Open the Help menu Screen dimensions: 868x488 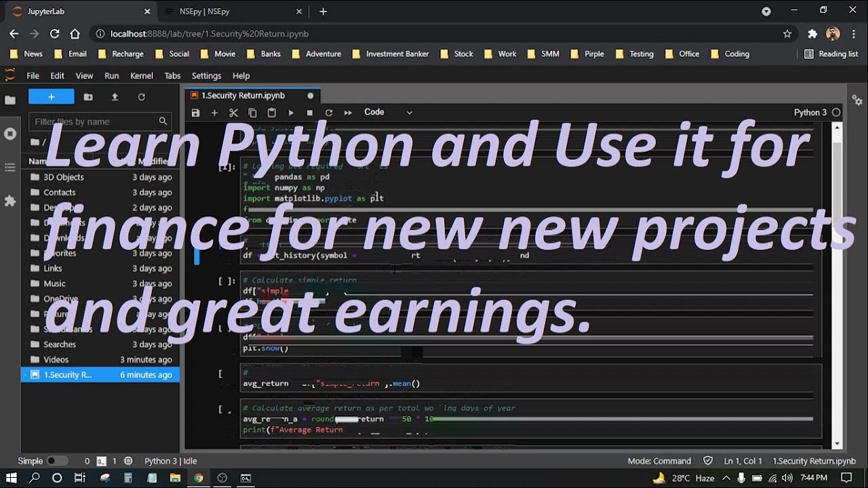[x=241, y=76]
